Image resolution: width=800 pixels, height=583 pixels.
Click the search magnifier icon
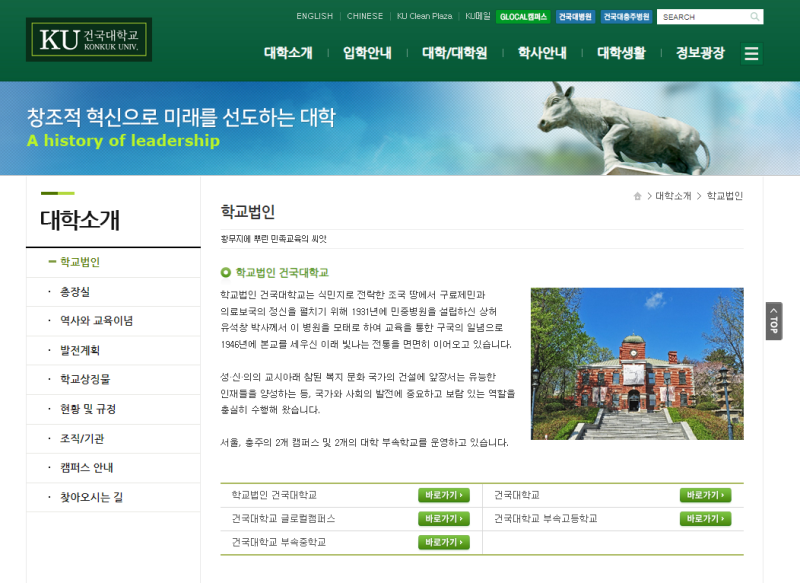coord(754,17)
